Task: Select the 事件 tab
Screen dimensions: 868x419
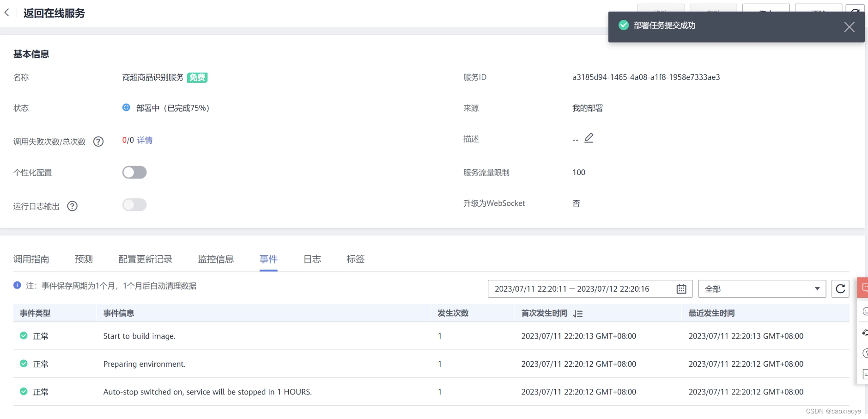Action: point(268,259)
